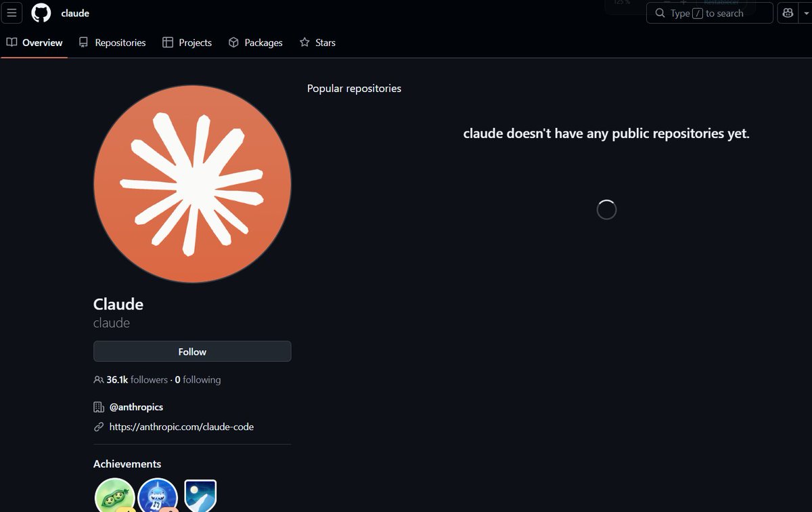Switch to the Overview tab
The image size is (812, 512).
coord(34,42)
